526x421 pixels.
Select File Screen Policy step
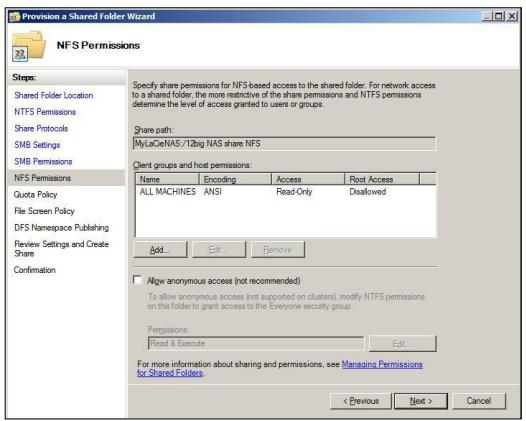44,211
